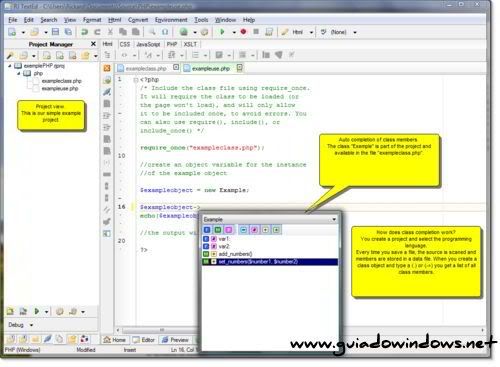
Task: Toggle the green M methods filter button
Action: click(218, 230)
